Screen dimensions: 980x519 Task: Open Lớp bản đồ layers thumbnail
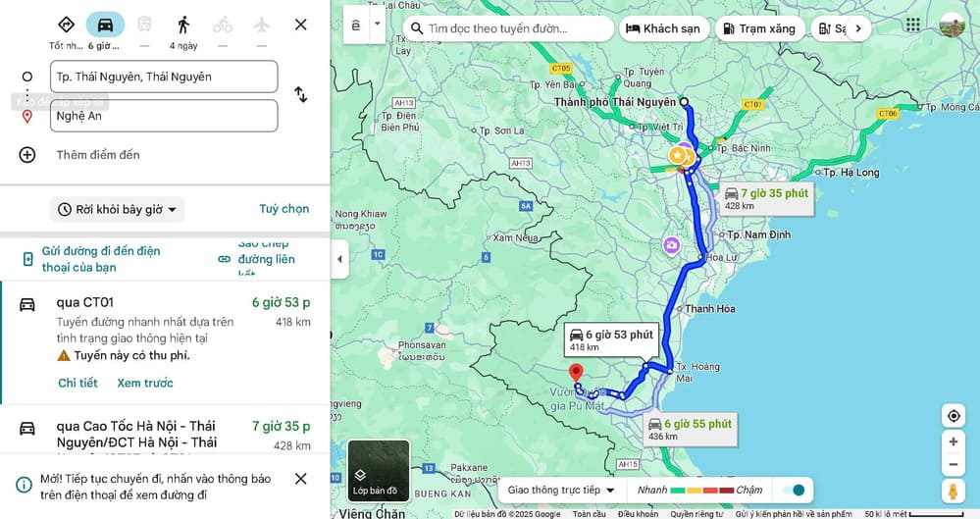pos(378,470)
